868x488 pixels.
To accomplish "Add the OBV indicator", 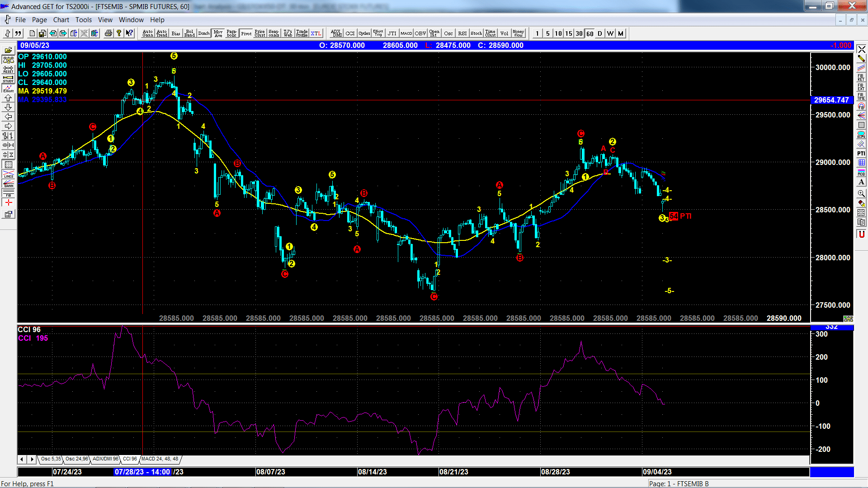I will tap(420, 33).
